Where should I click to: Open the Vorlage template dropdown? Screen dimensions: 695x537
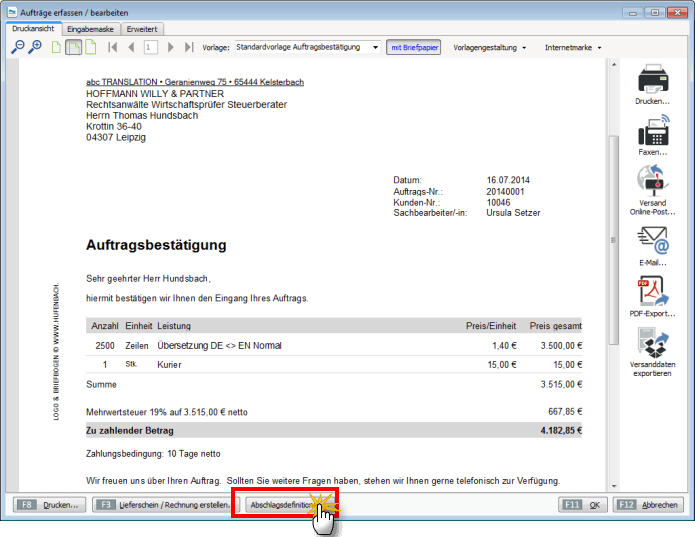click(x=307, y=47)
